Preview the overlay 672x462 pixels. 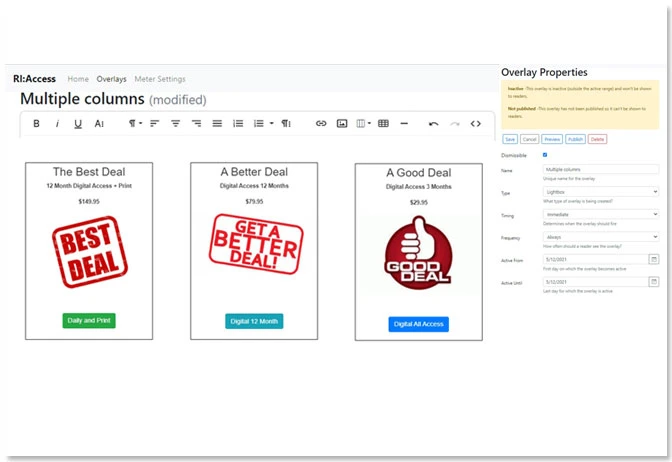(552, 139)
